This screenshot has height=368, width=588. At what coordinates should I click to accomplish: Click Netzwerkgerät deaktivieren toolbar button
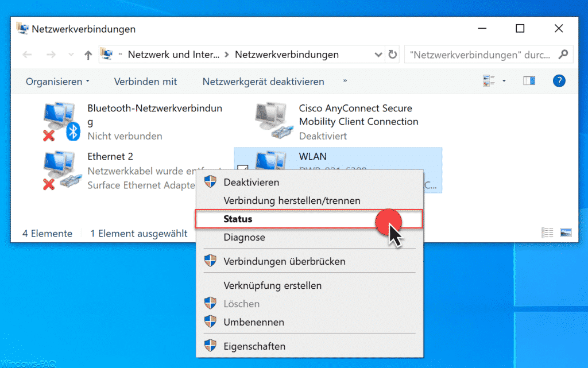pos(263,82)
